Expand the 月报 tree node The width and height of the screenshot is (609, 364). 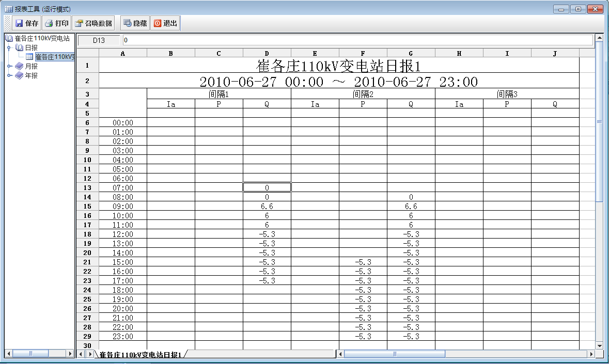point(9,66)
